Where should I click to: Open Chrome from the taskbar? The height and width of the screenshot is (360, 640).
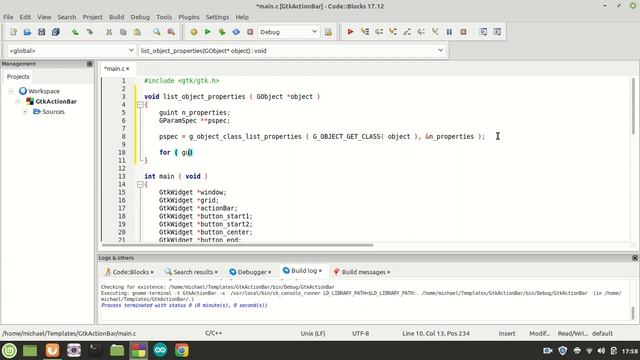point(182,350)
